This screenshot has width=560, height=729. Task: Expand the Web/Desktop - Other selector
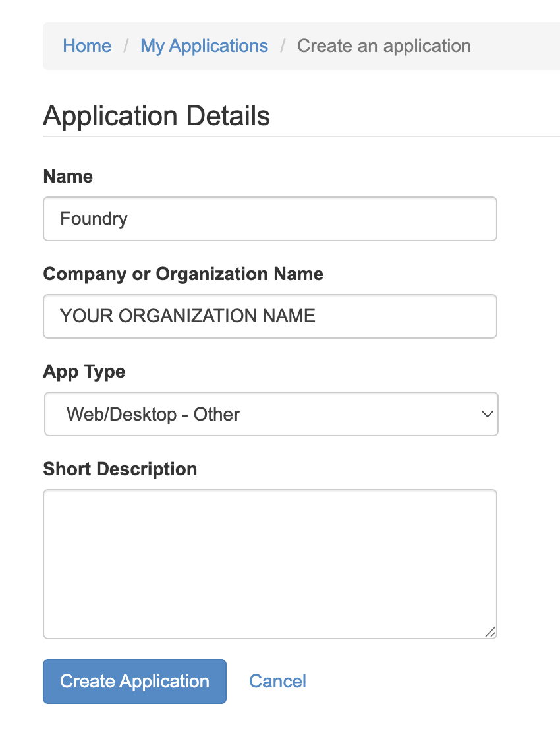coord(270,414)
